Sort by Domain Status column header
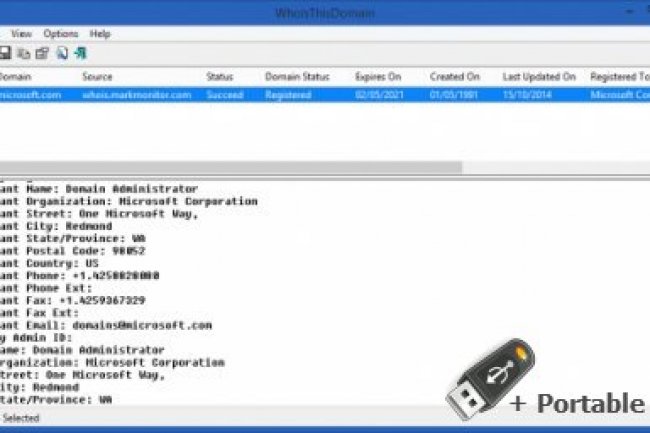The height and width of the screenshot is (433, 650). tap(291, 77)
